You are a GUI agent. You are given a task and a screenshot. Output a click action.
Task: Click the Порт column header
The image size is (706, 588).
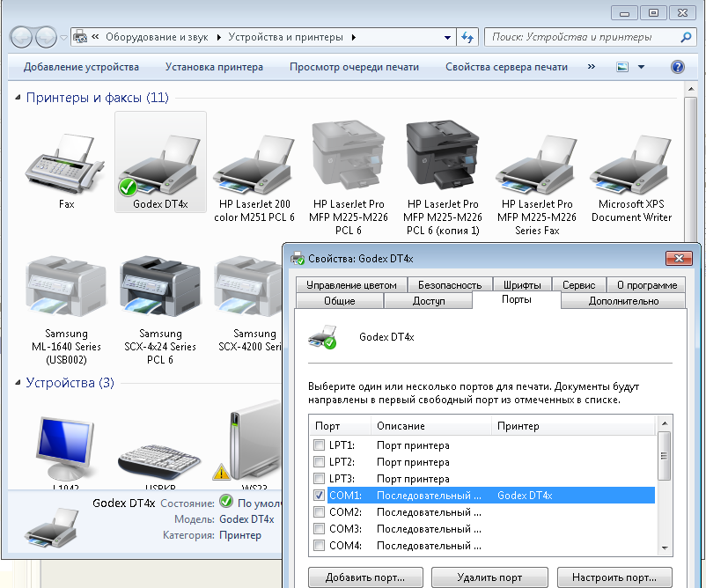pyautogui.click(x=340, y=426)
